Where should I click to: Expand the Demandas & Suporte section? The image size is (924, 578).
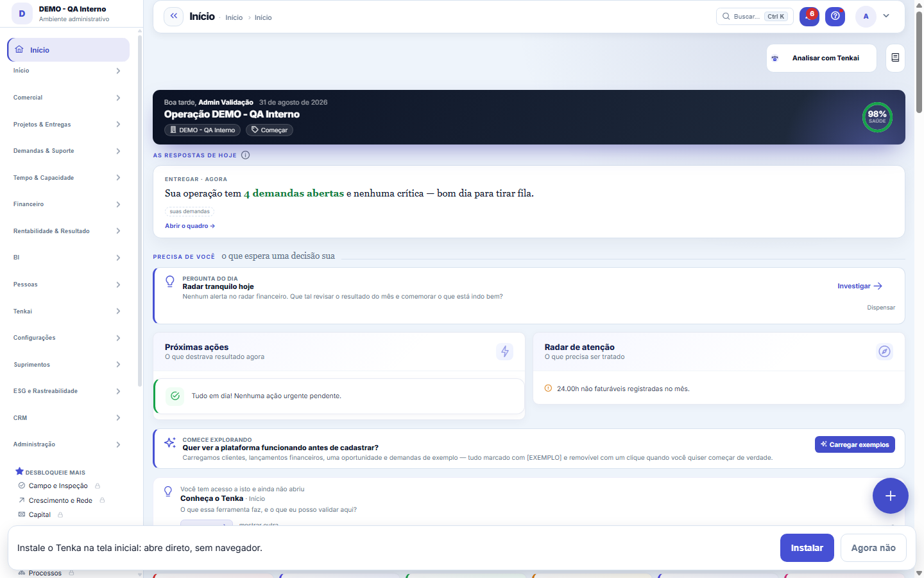[x=67, y=151]
